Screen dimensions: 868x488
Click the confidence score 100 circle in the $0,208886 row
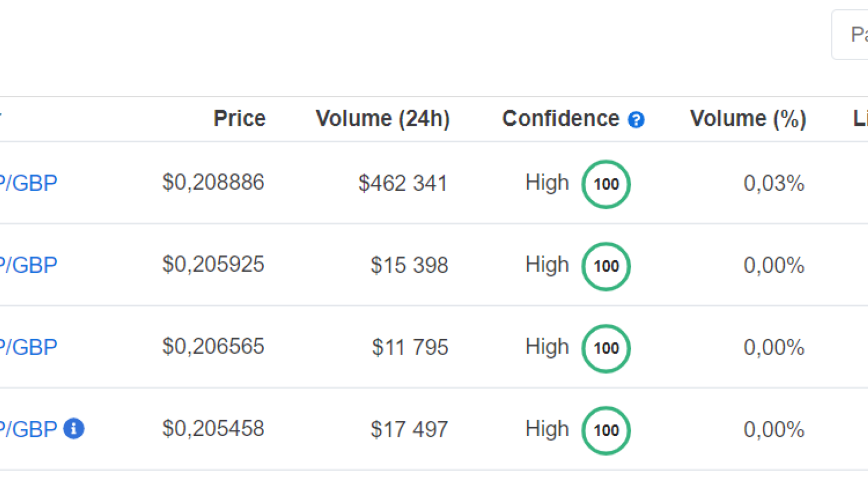(x=606, y=184)
